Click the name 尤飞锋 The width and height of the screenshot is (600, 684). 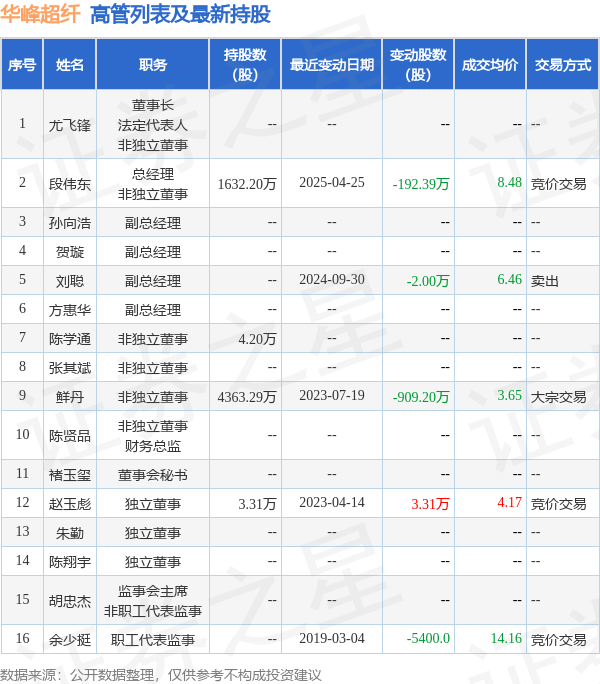tap(69, 125)
